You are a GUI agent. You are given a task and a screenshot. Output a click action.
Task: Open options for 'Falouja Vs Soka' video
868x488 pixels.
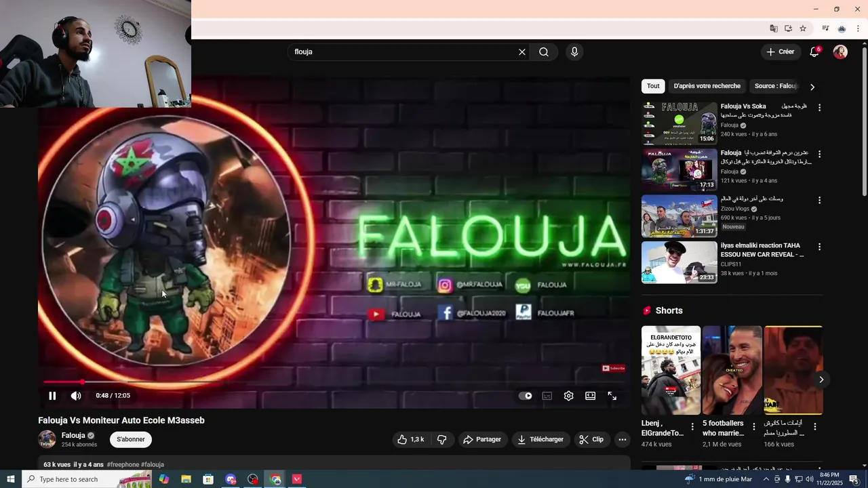point(819,108)
